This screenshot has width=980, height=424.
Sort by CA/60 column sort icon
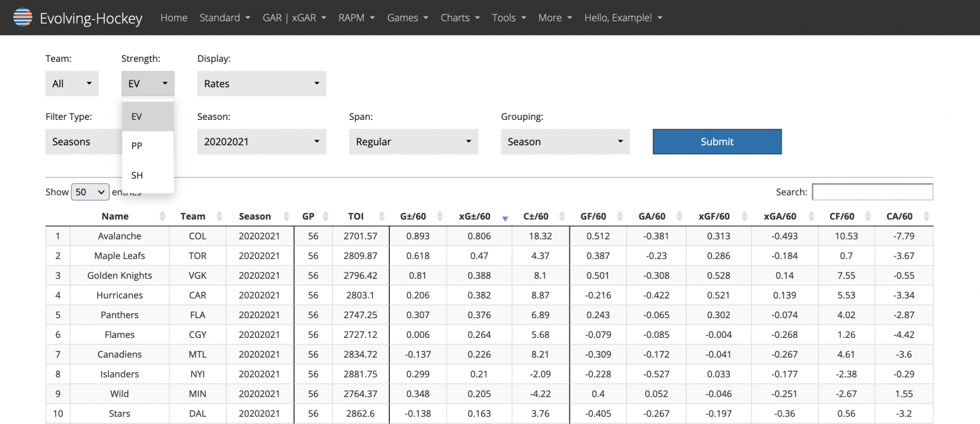(x=926, y=216)
